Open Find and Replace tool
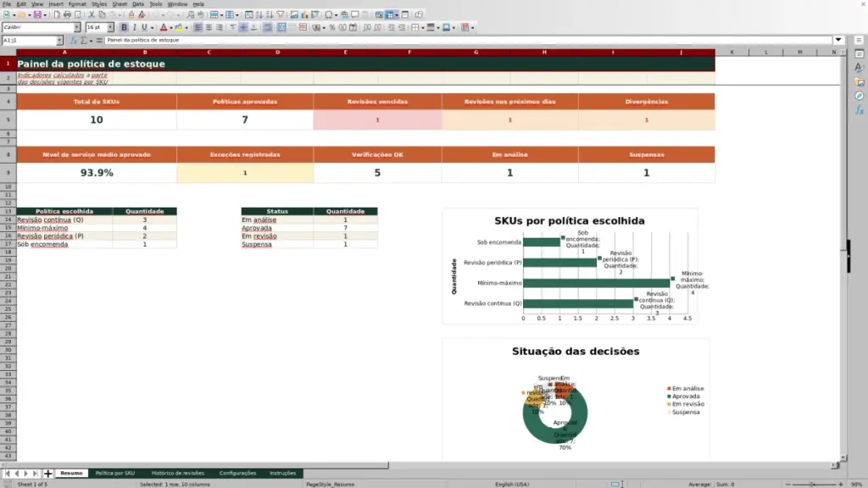The height and width of the screenshot is (488, 868). coord(191,15)
